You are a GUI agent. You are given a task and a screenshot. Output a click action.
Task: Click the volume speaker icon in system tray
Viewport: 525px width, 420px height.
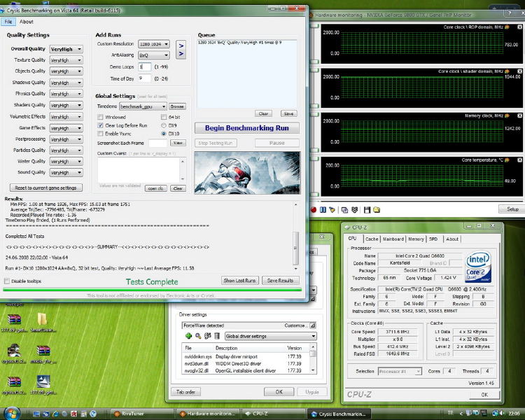[x=502, y=413]
